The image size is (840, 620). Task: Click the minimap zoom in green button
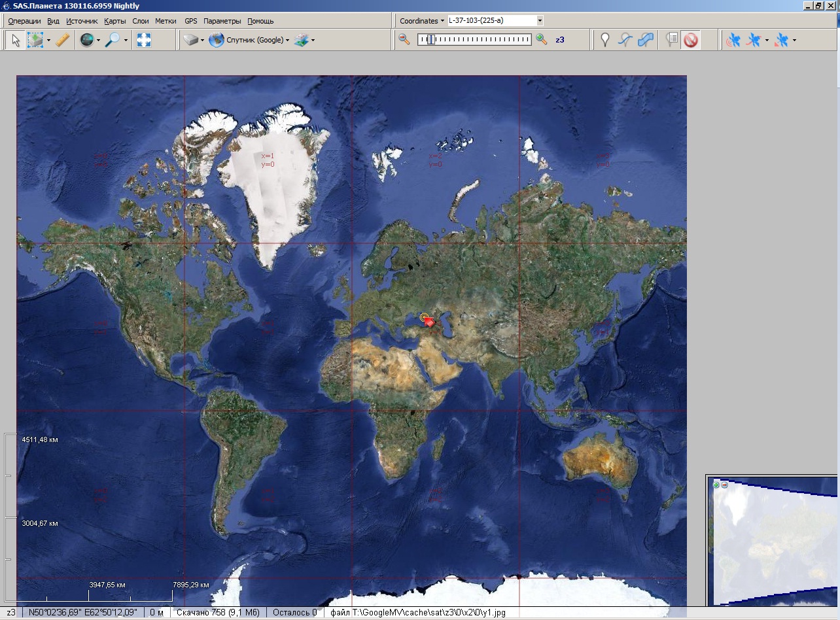(x=716, y=485)
